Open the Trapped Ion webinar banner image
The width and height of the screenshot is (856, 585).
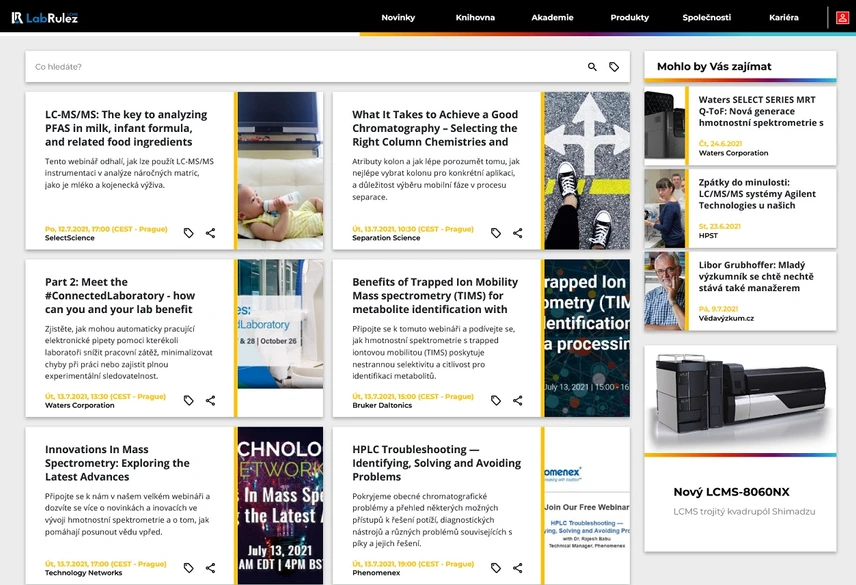587,338
